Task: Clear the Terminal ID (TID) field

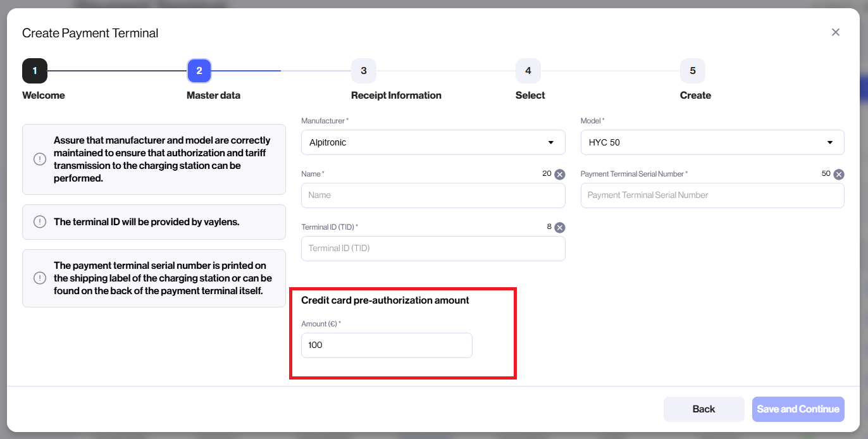Action: [x=559, y=227]
